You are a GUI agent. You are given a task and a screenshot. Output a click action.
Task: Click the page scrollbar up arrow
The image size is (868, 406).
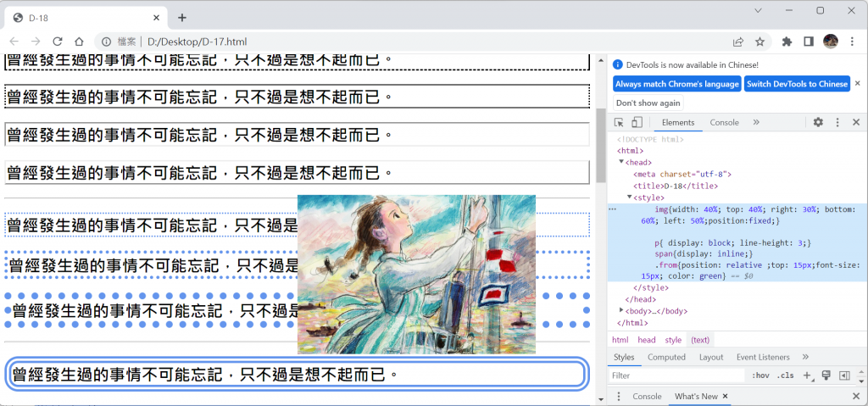(x=601, y=60)
